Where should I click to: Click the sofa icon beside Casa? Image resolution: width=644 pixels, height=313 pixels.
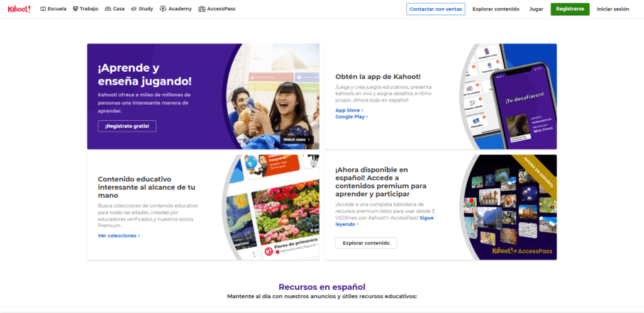[108, 9]
